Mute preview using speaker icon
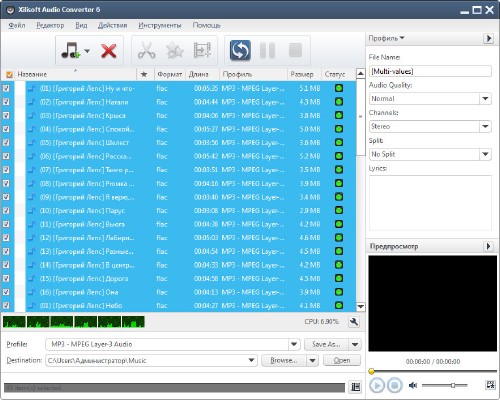The width and height of the screenshot is (500, 400). 413,385
